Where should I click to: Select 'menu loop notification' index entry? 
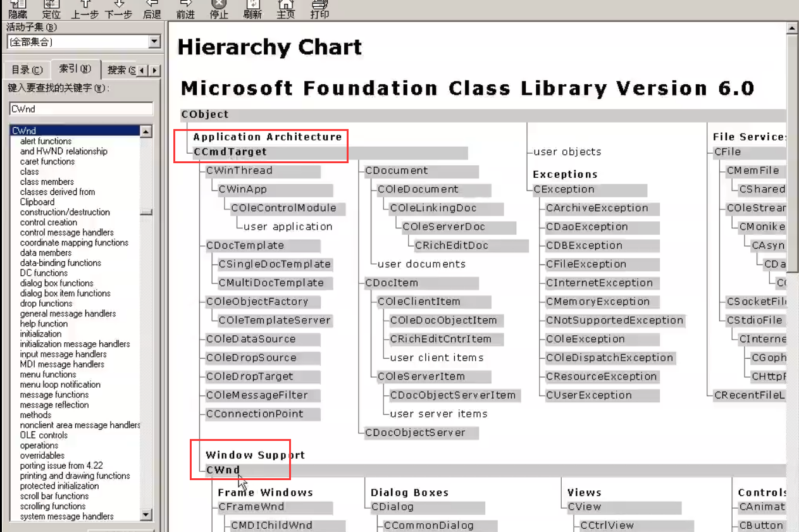[60, 384]
